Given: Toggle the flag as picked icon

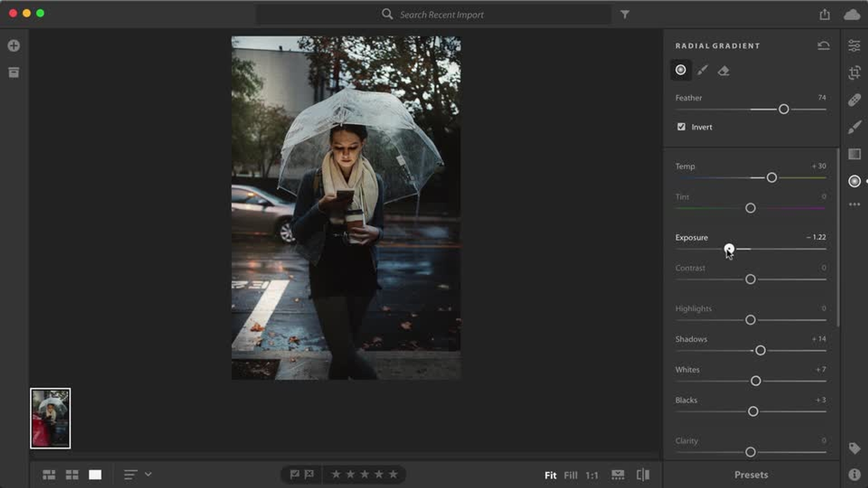Looking at the screenshot, I should [294, 474].
